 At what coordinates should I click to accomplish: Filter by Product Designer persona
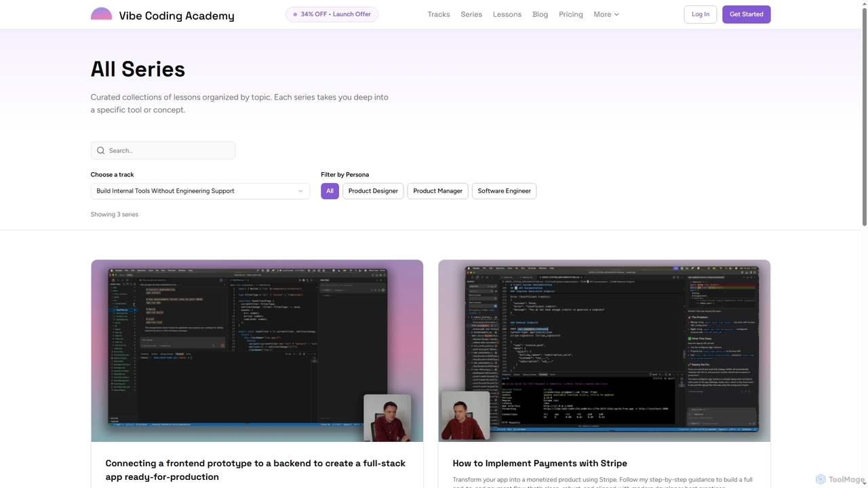coord(373,191)
